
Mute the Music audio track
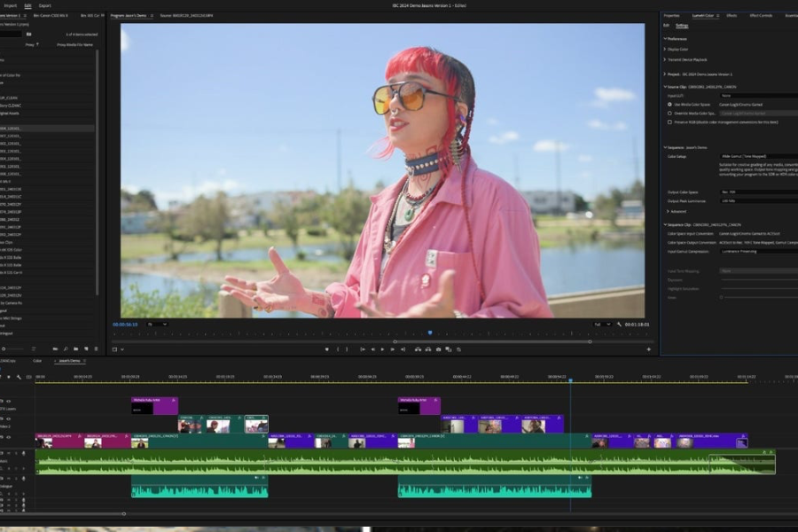tap(8, 453)
